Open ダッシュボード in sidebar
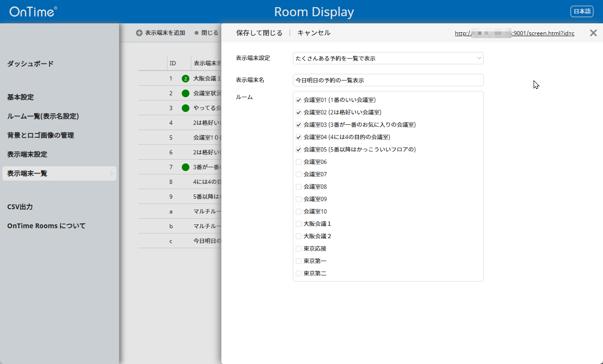 31,64
